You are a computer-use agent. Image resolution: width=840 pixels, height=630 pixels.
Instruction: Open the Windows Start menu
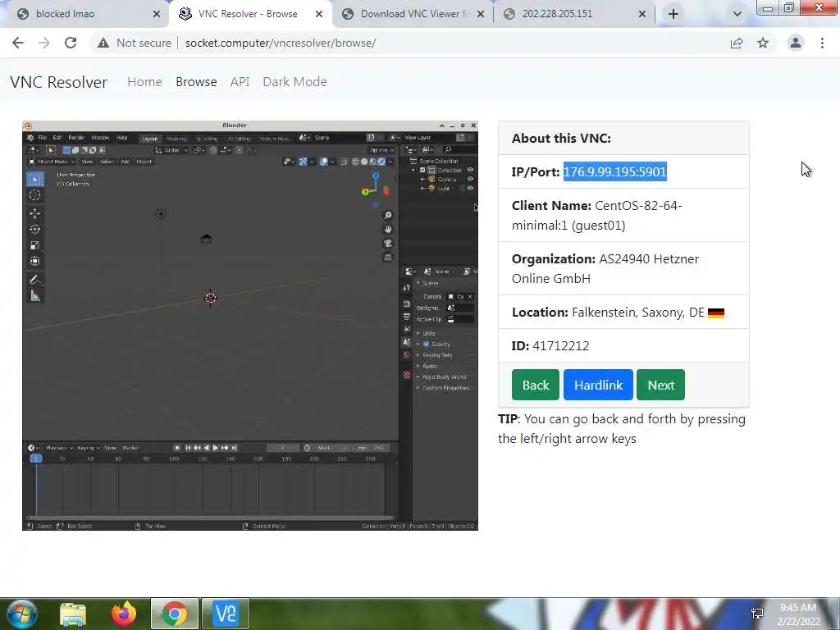(21, 614)
